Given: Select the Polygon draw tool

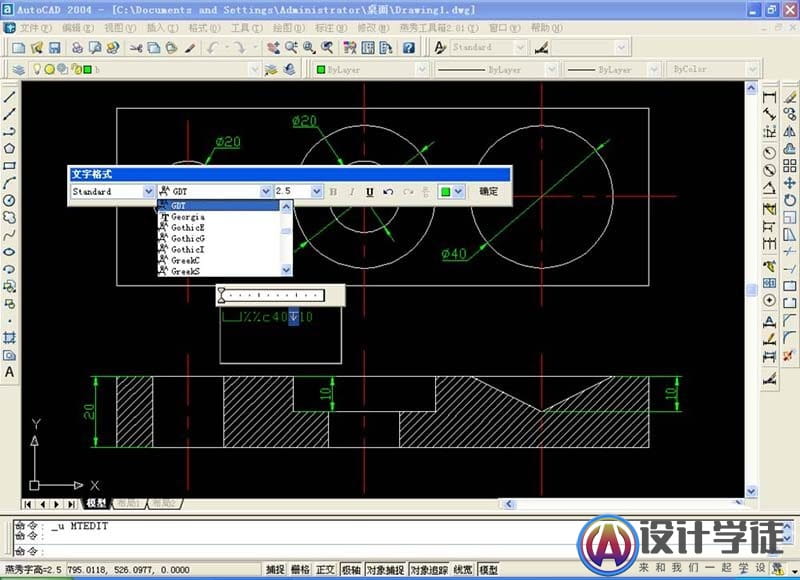Looking at the screenshot, I should coord(9,148).
